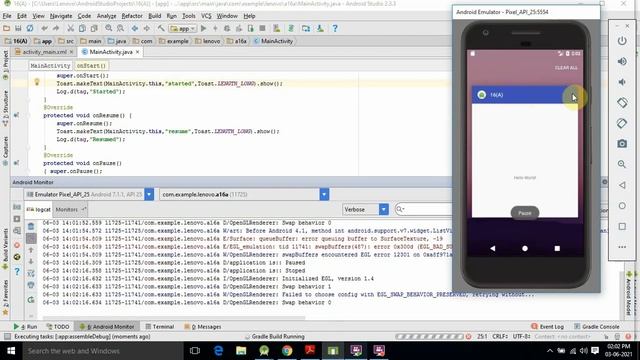640x360 pixels.
Task: Open the Gradle Console
Action: pyautogui.click(x=596, y=327)
